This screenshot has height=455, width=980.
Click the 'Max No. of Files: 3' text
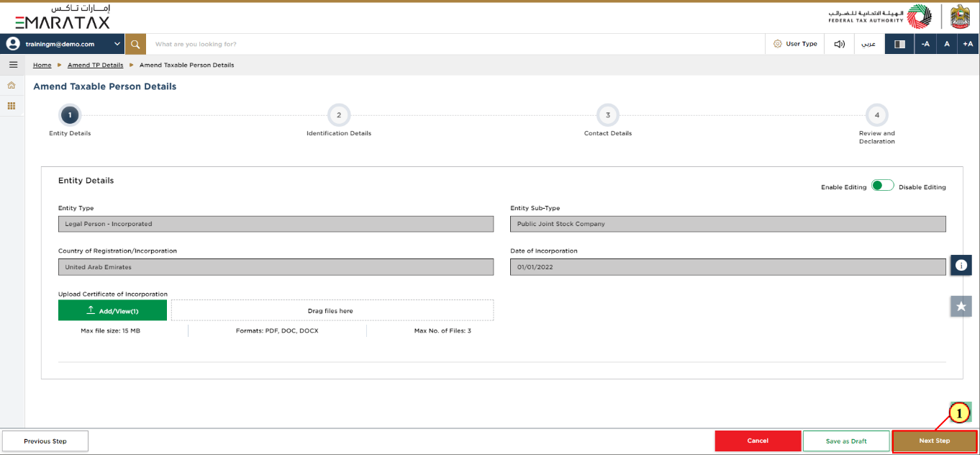click(x=443, y=330)
